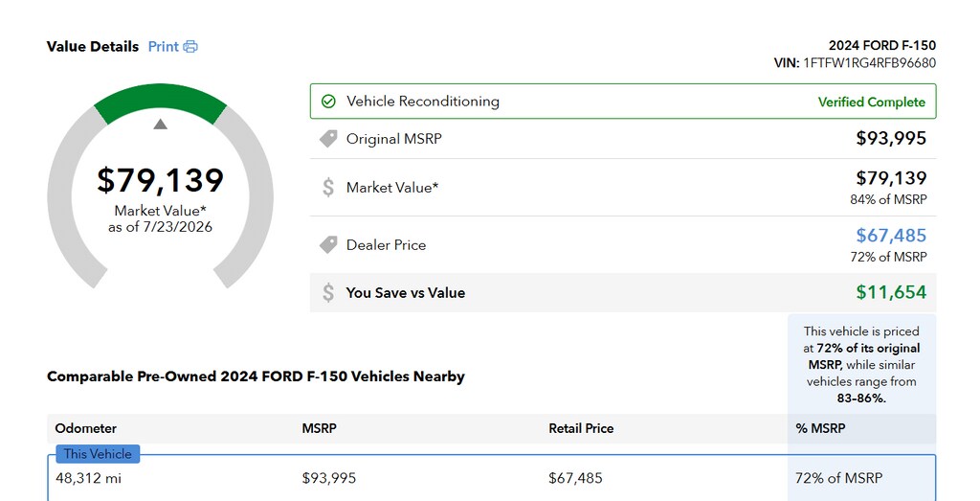The image size is (980, 501).
Task: Click the $67,485 retail price table cell
Action: (575, 478)
